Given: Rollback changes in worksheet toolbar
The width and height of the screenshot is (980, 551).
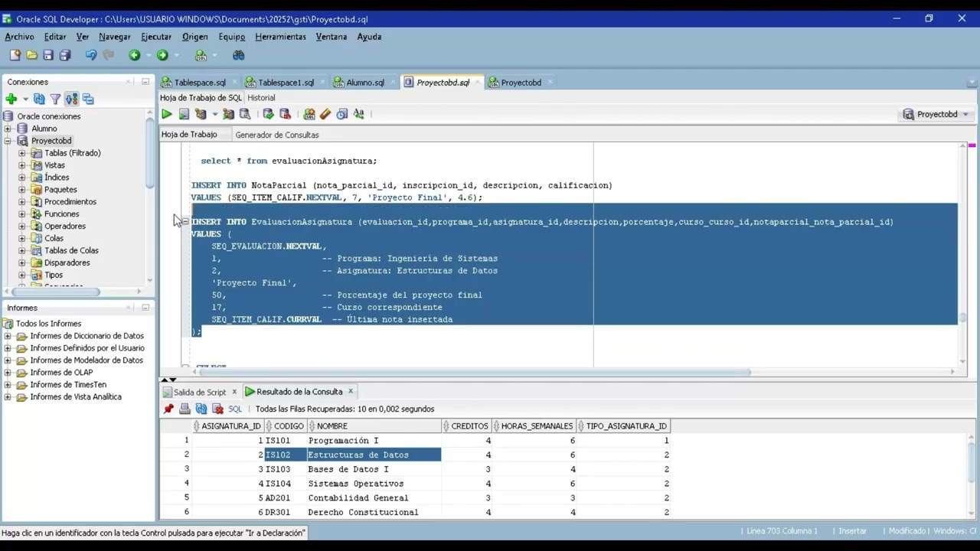Looking at the screenshot, I should tap(286, 114).
